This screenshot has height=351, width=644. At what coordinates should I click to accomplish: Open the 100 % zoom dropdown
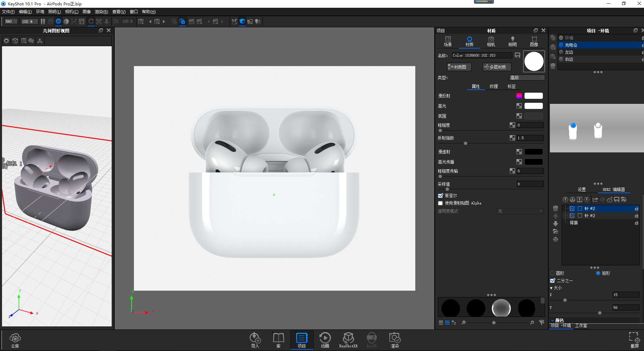pos(29,22)
